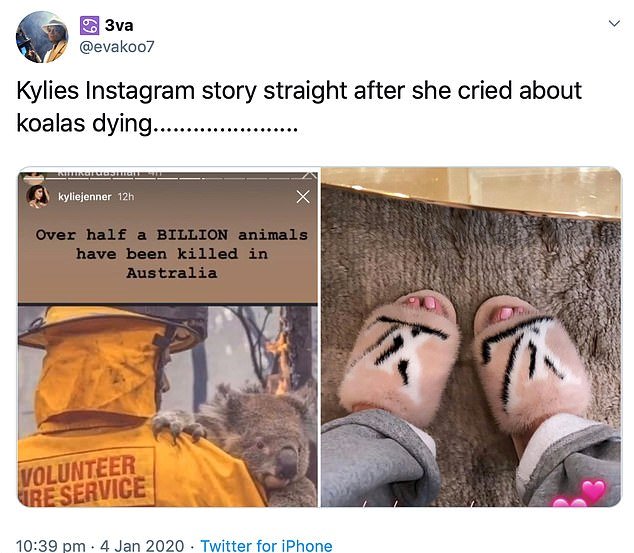Screen dimensions: 634x553
Task: Visit the @evakoo7 handle link
Action: (117, 47)
